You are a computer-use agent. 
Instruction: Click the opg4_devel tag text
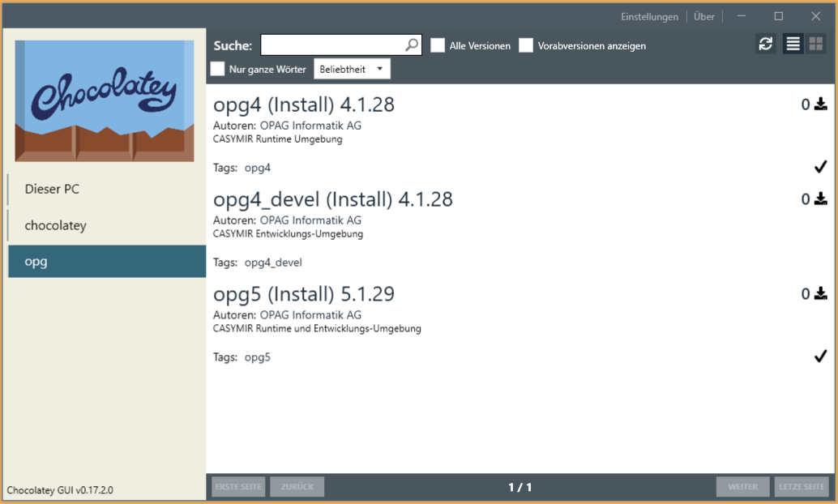point(273,263)
